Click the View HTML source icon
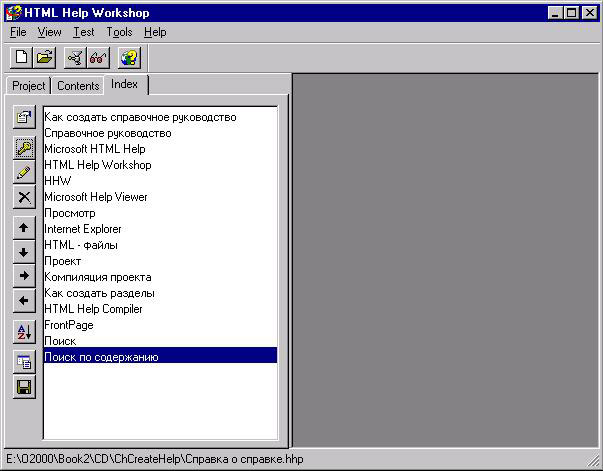603x471 pixels. click(x=24, y=362)
